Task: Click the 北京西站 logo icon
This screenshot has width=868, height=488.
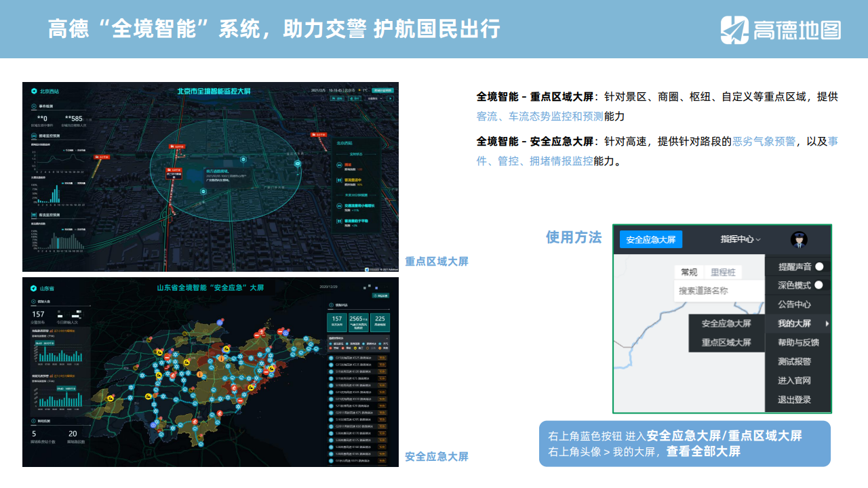Action: click(x=33, y=91)
